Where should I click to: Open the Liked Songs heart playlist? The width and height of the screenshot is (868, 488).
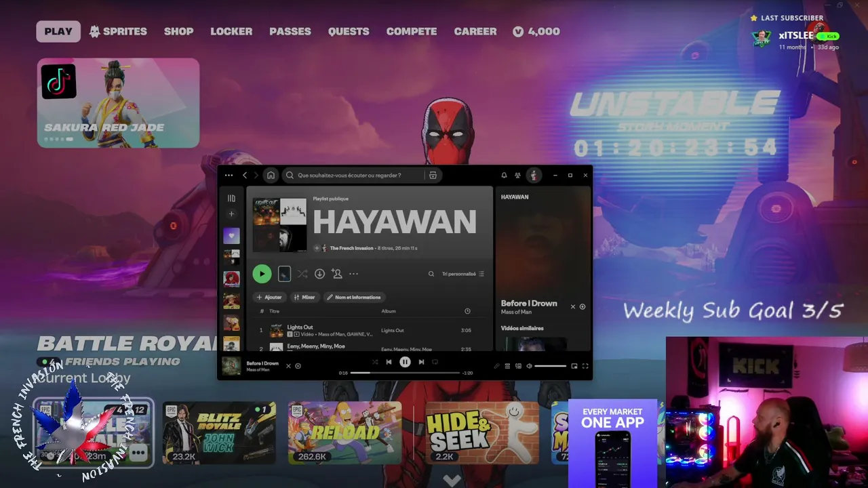pyautogui.click(x=231, y=236)
